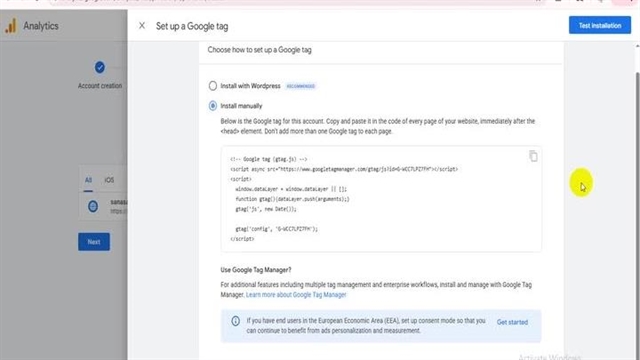640x360 pixels.
Task: Click the Recommended badge beside Wordpress
Action: point(300,86)
